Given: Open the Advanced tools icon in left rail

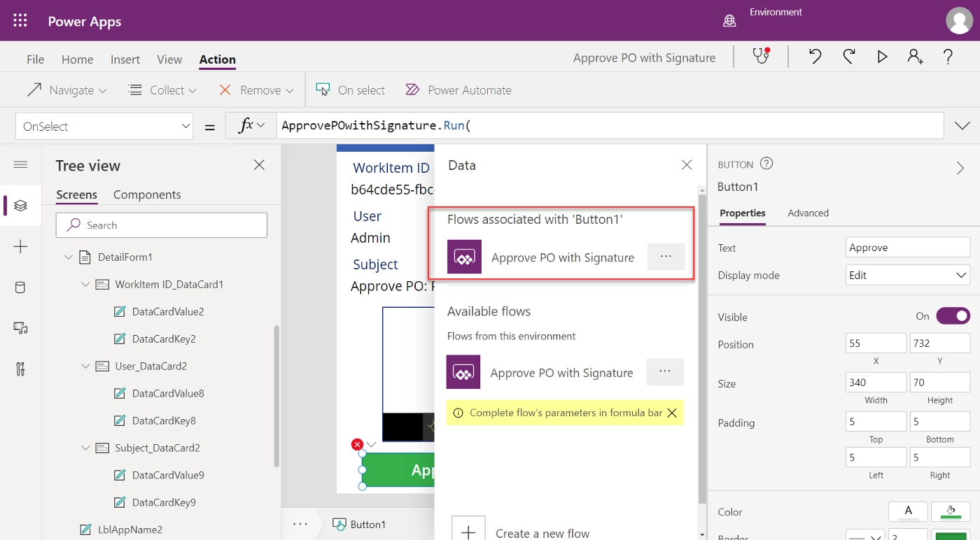Looking at the screenshot, I should pyautogui.click(x=20, y=369).
